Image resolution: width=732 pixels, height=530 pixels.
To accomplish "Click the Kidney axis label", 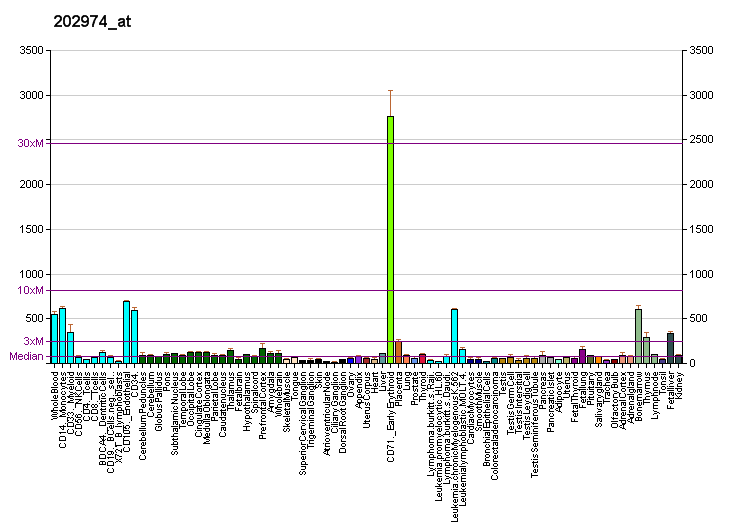I will click(x=678, y=385).
